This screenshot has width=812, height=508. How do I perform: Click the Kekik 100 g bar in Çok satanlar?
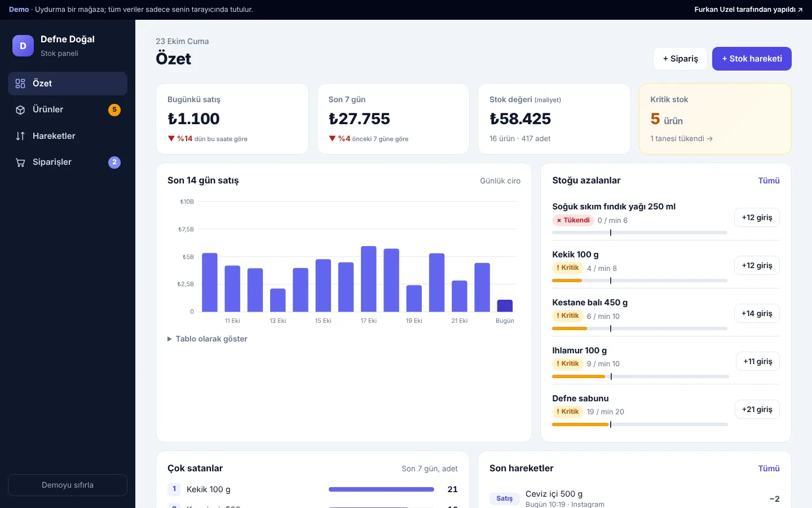point(381,489)
